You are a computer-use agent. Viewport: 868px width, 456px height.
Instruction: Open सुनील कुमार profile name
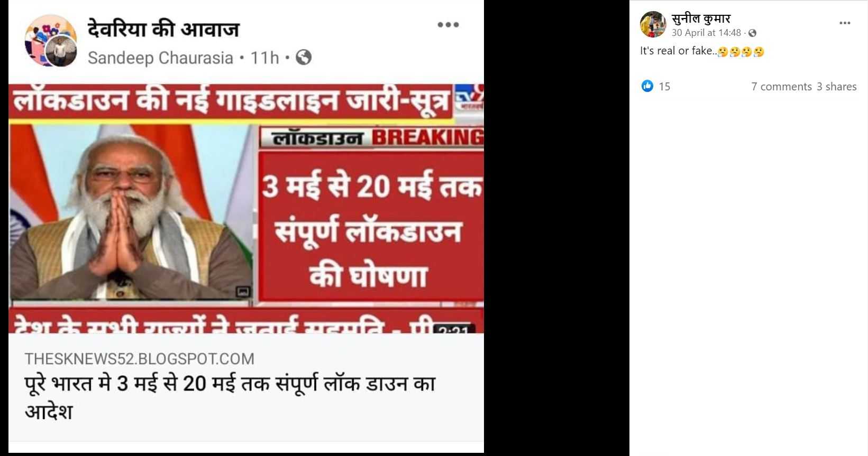click(701, 19)
